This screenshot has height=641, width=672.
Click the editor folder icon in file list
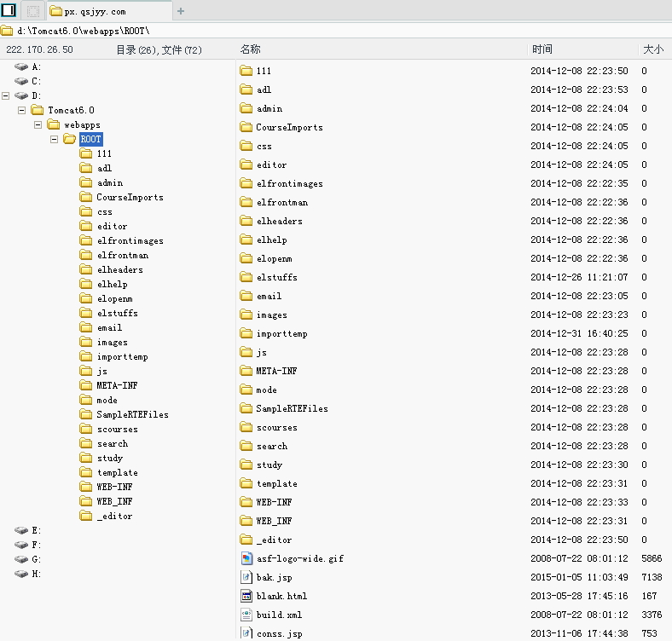pyautogui.click(x=246, y=165)
